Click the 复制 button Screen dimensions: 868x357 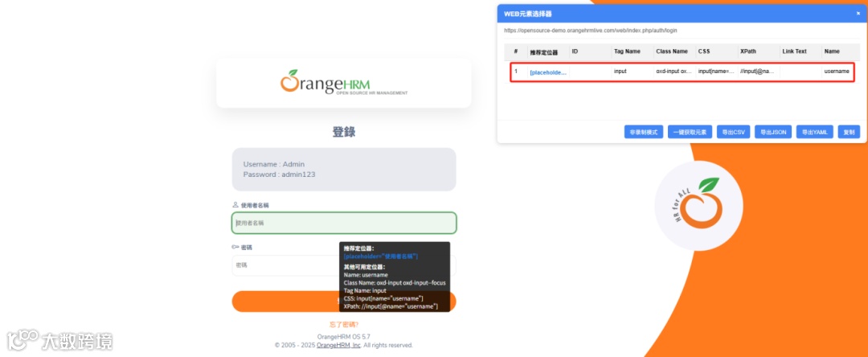point(849,133)
